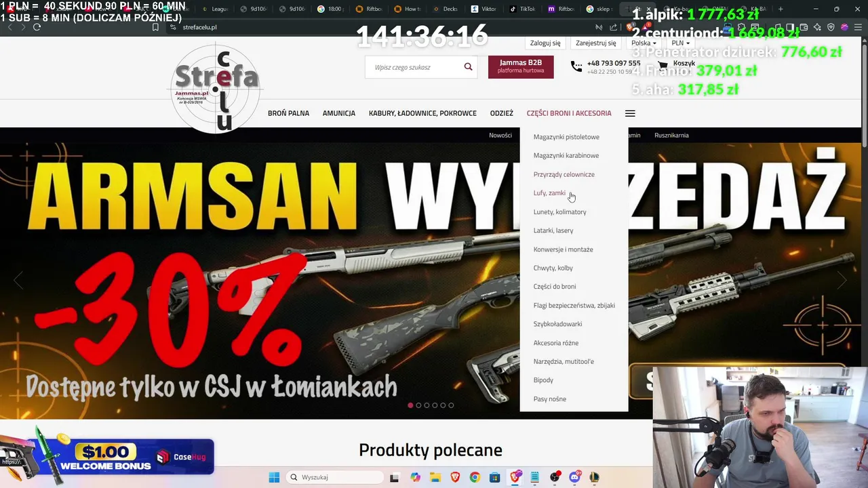Screen dimensions: 868x488
Task: Select the fourth carousel dot
Action: (x=435, y=405)
